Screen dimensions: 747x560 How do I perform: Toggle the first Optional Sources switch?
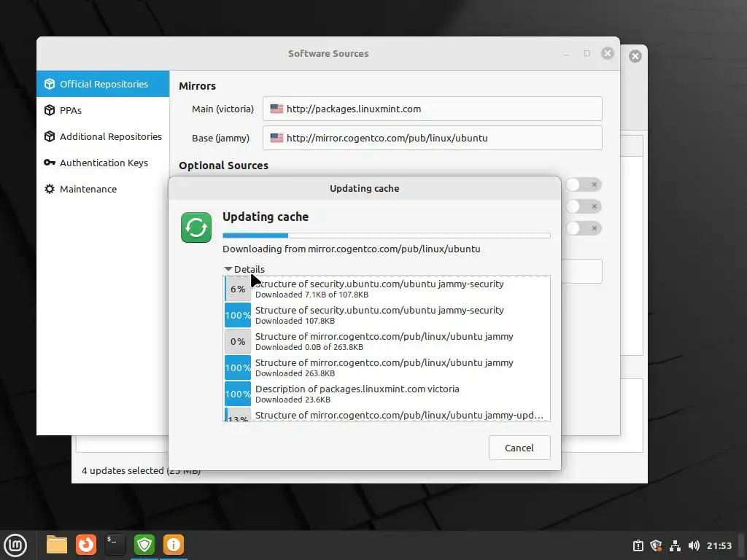tap(584, 184)
